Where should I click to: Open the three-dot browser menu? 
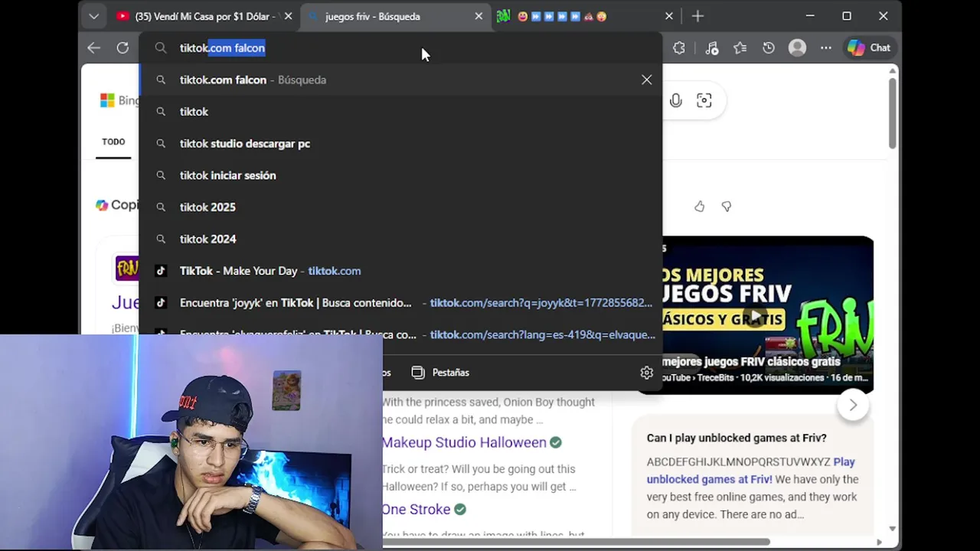(826, 47)
